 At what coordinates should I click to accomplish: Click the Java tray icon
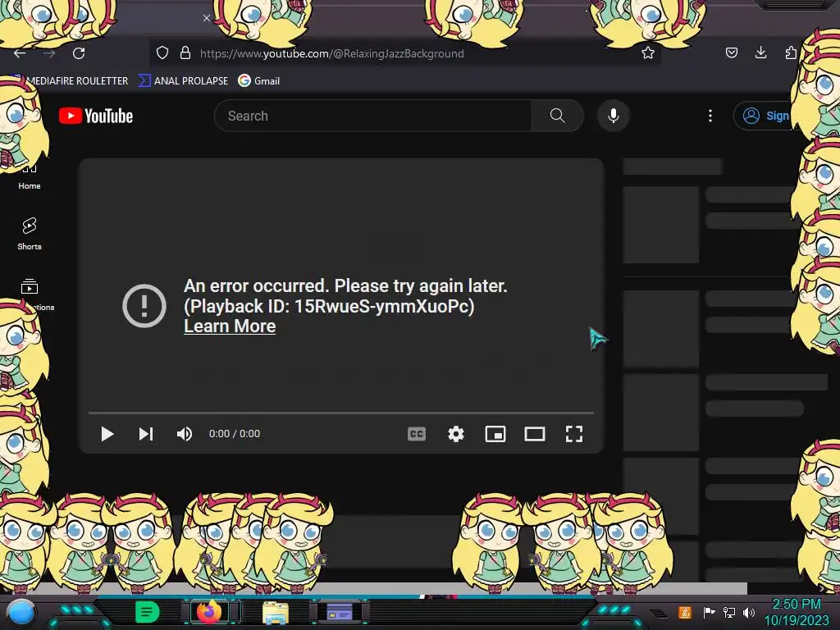point(685,612)
